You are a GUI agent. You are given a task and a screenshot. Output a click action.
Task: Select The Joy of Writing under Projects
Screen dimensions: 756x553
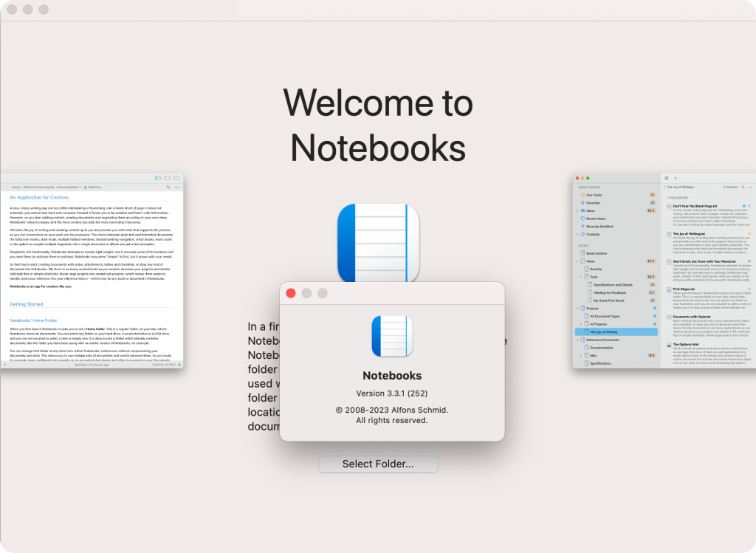tap(604, 332)
